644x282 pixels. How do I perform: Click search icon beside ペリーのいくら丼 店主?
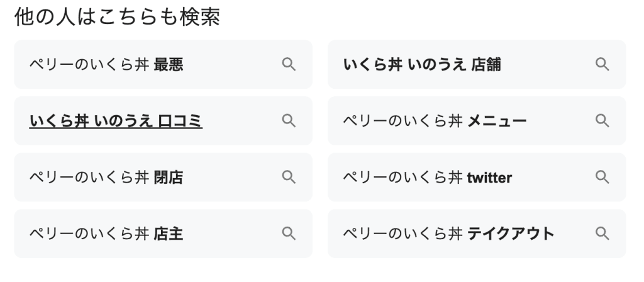pos(288,234)
